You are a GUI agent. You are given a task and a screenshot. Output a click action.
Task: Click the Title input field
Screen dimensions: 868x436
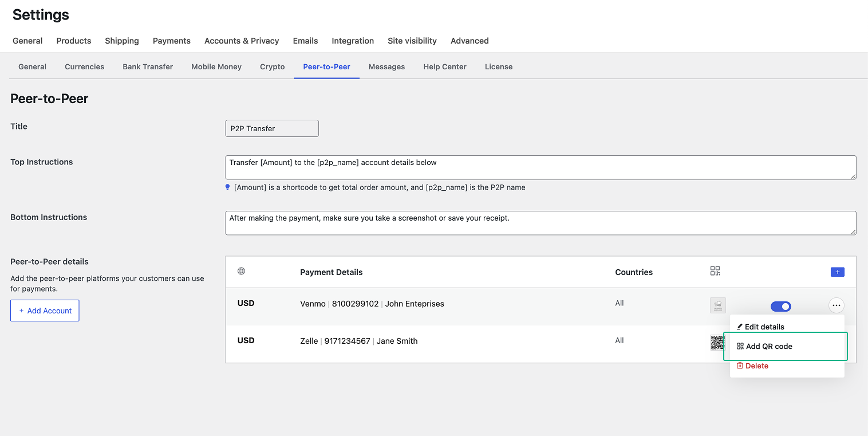coord(271,128)
